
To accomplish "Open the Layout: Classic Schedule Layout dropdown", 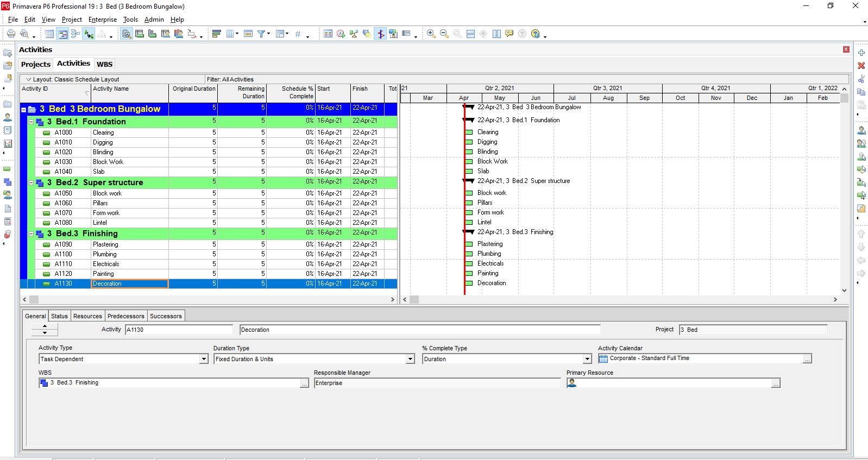I will 29,79.
